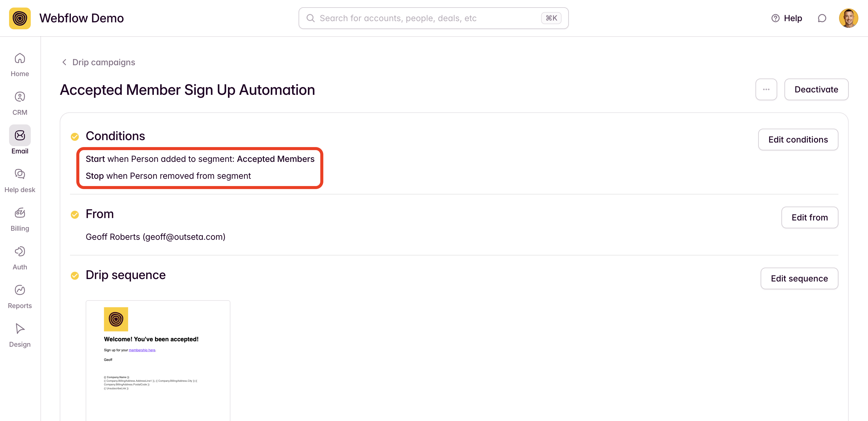Click the Edit conditions button
Image resolution: width=868 pixels, height=421 pixels.
point(797,140)
